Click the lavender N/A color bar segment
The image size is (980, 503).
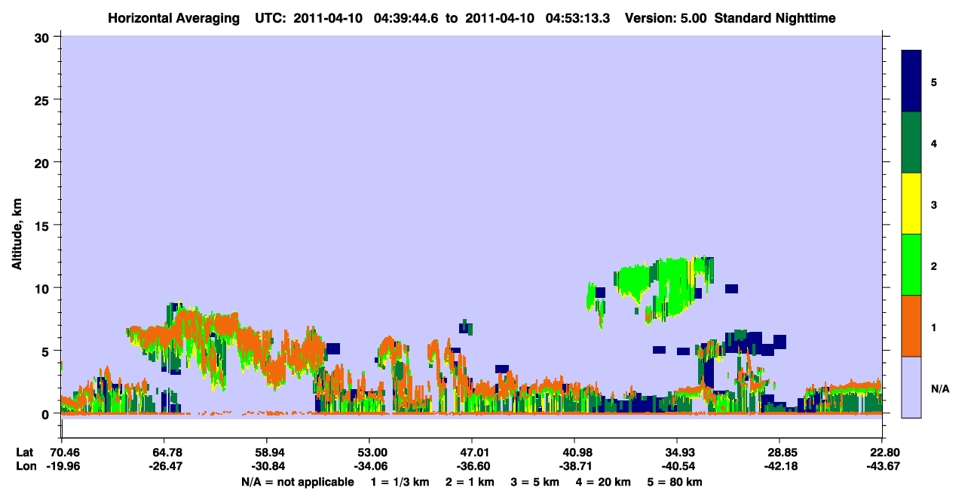pyautogui.click(x=911, y=387)
